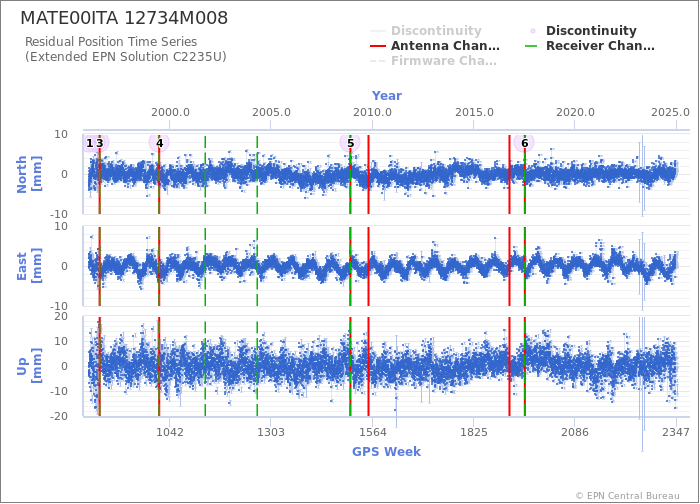Toggle the Receiver Change legend entry
The width and height of the screenshot is (700, 504).
point(590,46)
